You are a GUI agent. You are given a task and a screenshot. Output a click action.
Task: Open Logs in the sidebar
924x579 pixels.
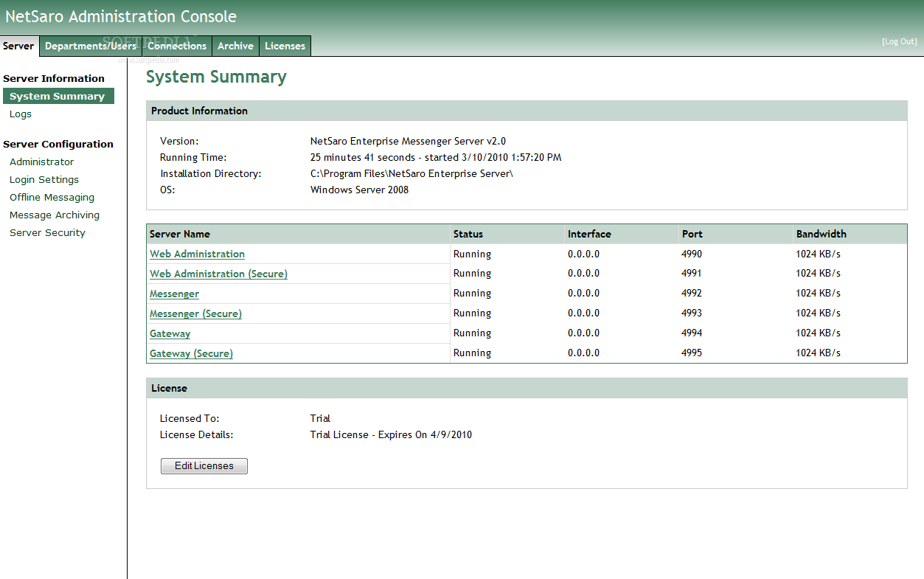point(21,114)
